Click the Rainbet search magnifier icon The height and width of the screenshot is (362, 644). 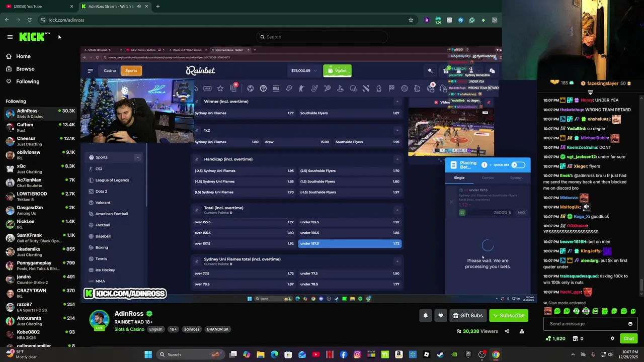pyautogui.click(x=430, y=71)
